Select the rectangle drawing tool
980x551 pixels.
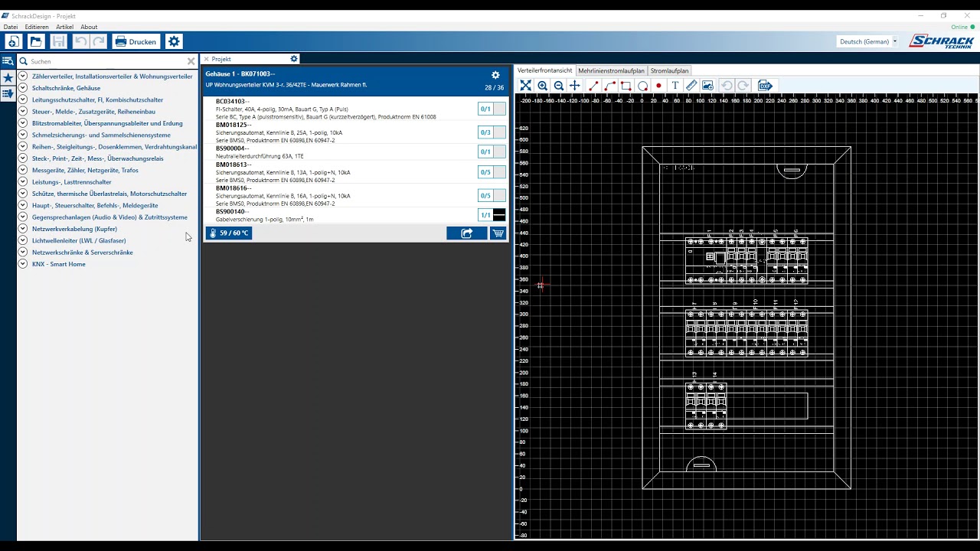click(x=626, y=86)
